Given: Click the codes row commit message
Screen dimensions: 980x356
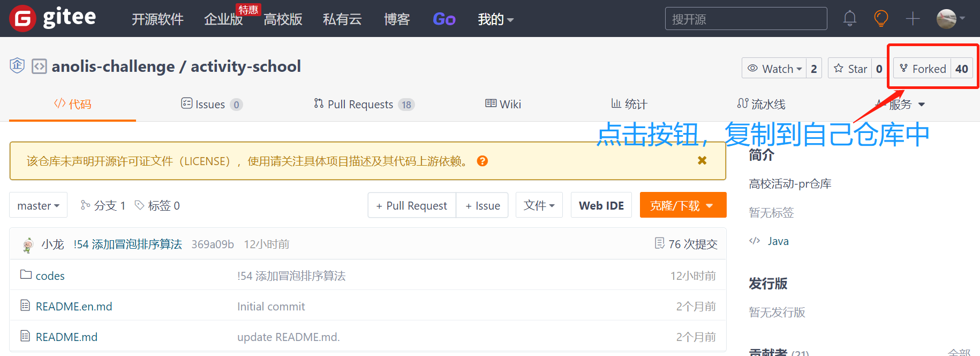Looking at the screenshot, I should click(291, 276).
